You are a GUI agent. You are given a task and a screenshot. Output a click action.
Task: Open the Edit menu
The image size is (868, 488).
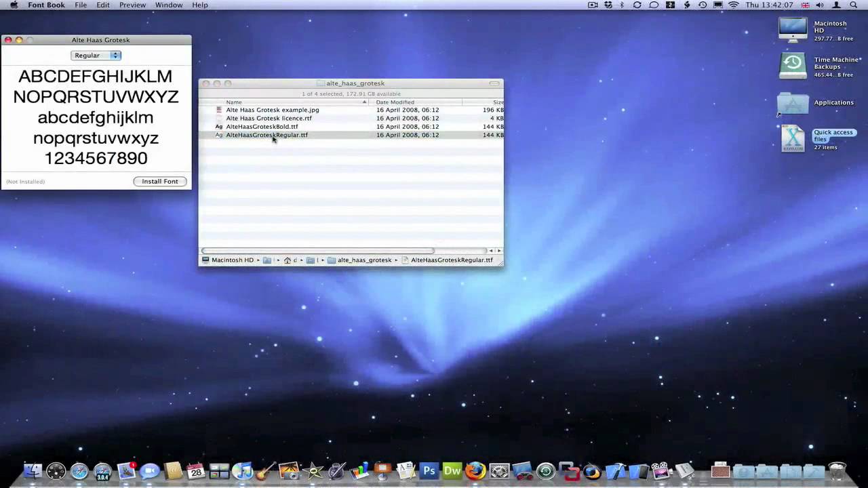tap(102, 5)
